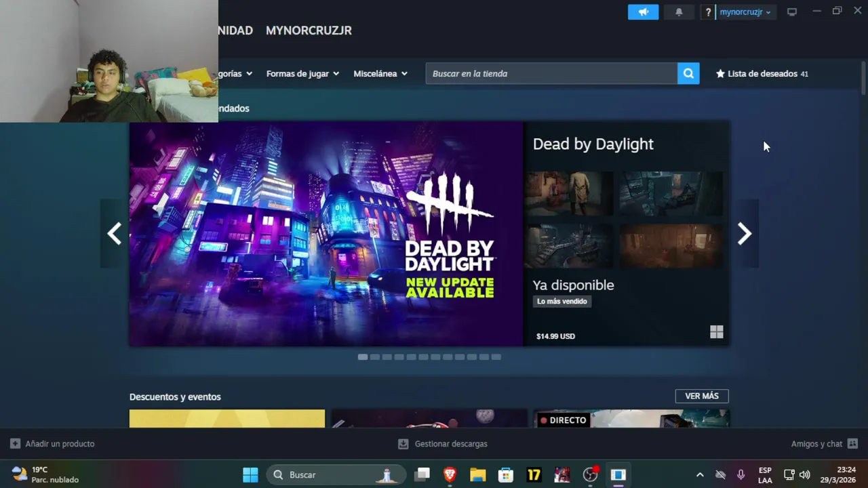Launch Brave browser from taskbar

(x=450, y=474)
